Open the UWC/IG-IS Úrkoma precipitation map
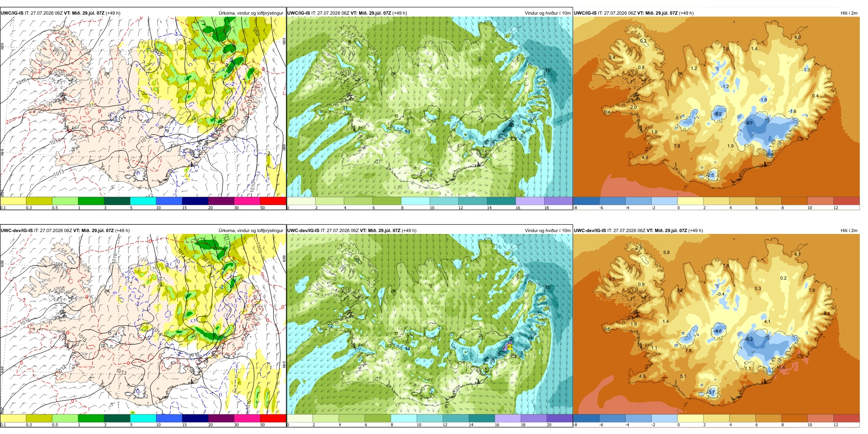This screenshot has width=868, height=434. pos(143,107)
